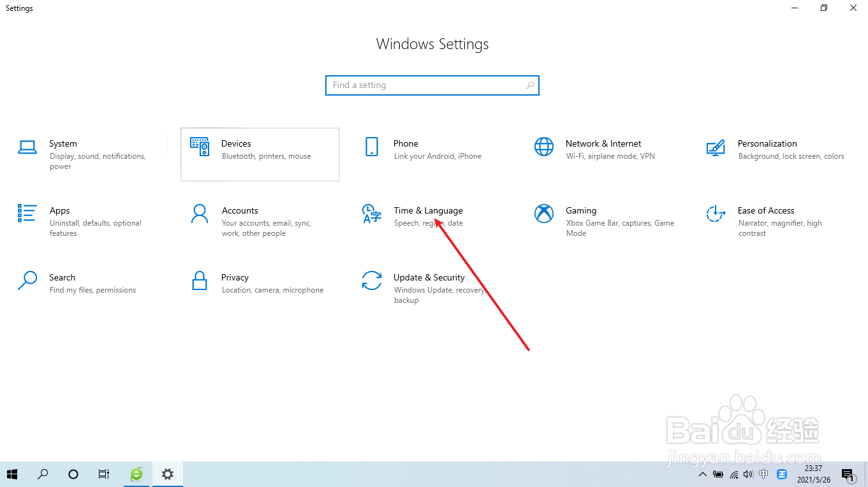Click 'Wi-Fi, airplane mode, VPN' text

tap(610, 156)
